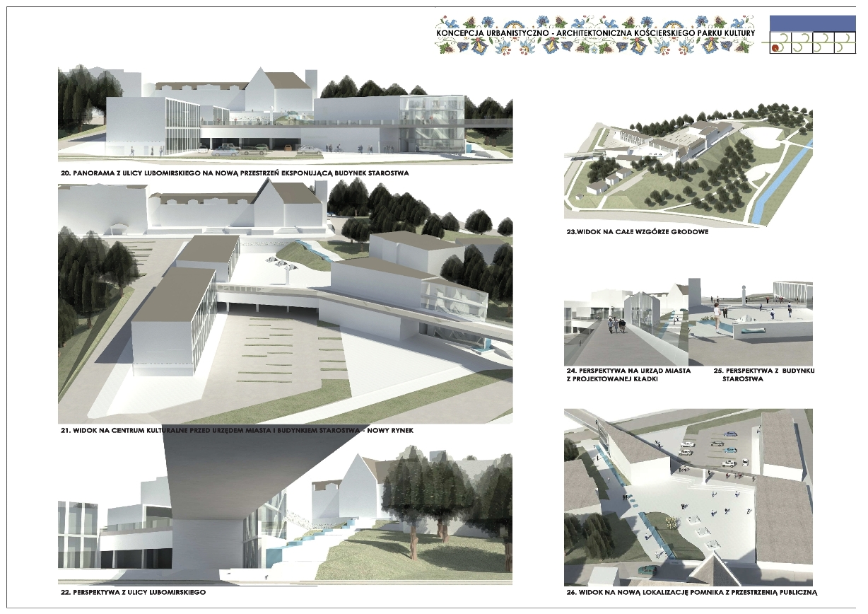Click caption 25 Perspektywa z budynku starostwa

(x=763, y=374)
